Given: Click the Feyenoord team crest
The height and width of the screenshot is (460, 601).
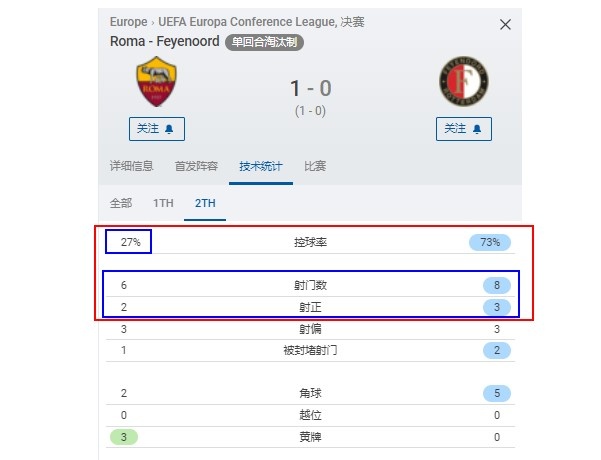Looking at the screenshot, I should (464, 81).
